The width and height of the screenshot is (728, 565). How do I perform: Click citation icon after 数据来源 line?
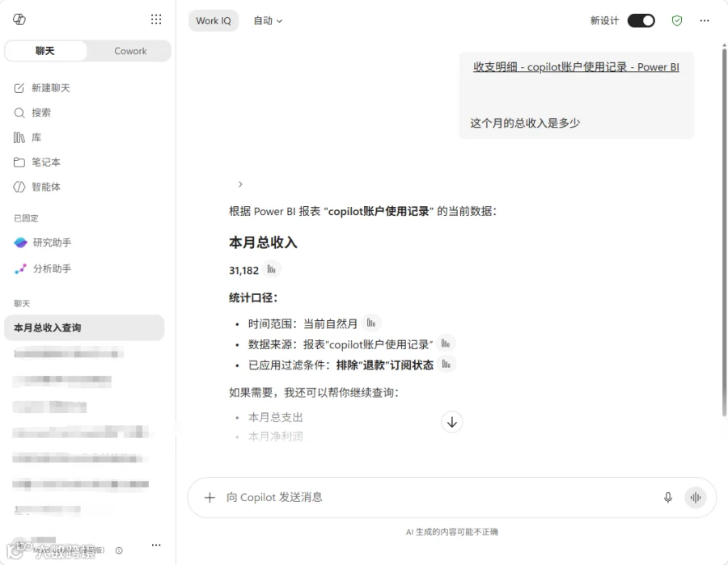pyautogui.click(x=446, y=344)
